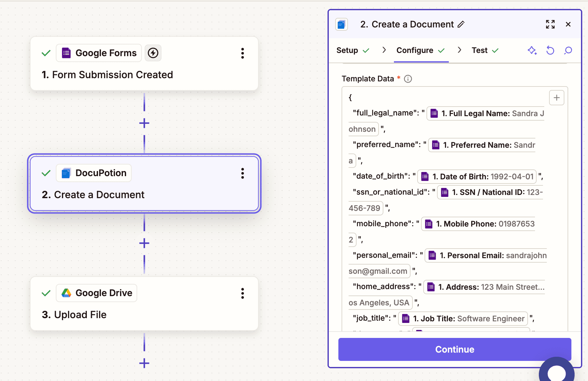Close the Create a Document panel
This screenshot has width=588, height=381.
pos(568,24)
